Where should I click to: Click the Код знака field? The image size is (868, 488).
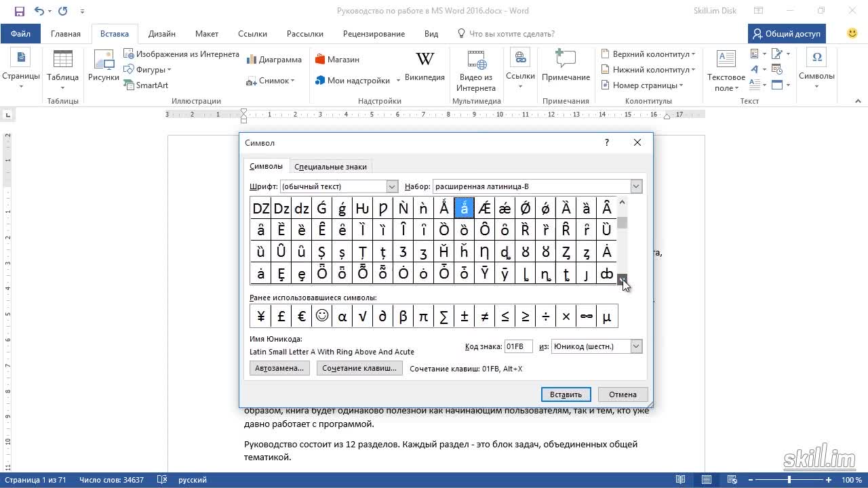pyautogui.click(x=519, y=346)
